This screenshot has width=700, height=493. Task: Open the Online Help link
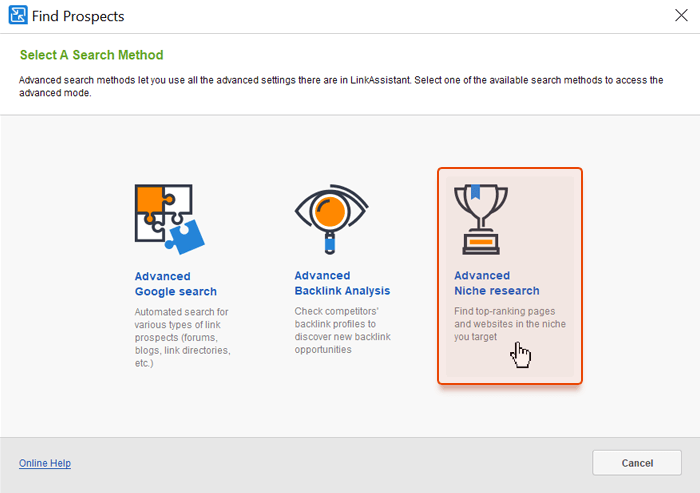click(45, 463)
